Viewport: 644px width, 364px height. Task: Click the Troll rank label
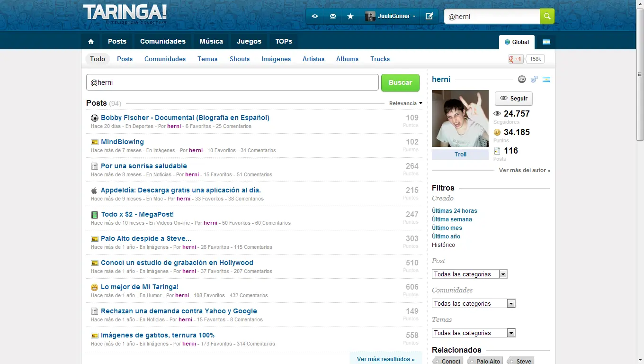tap(460, 155)
